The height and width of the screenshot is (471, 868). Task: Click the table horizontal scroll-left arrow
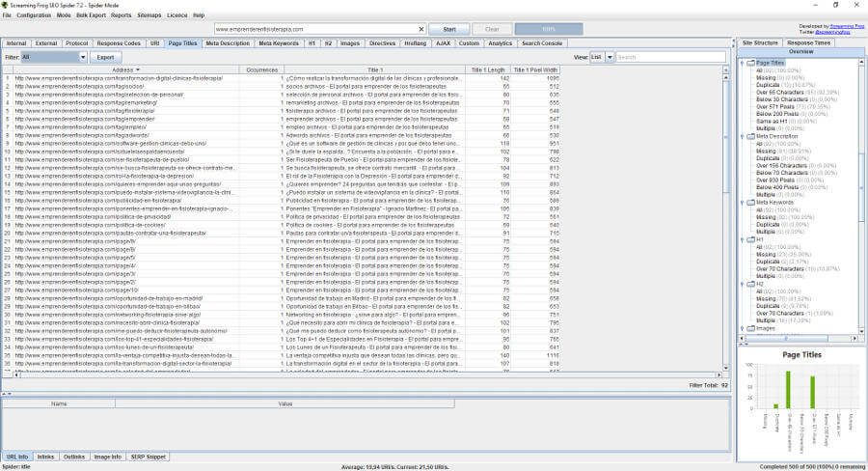click(16, 375)
